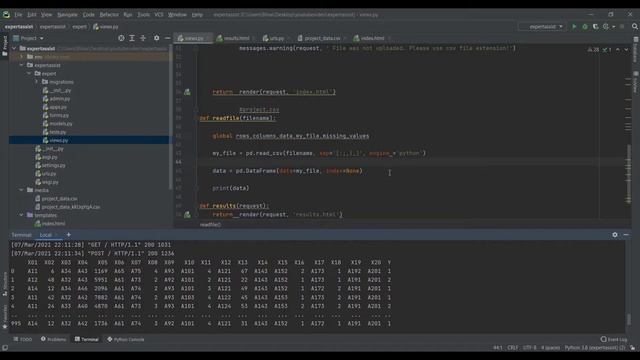Run the expertassist configuration with the play icon
The height and width of the screenshot is (360, 640).
(574, 27)
